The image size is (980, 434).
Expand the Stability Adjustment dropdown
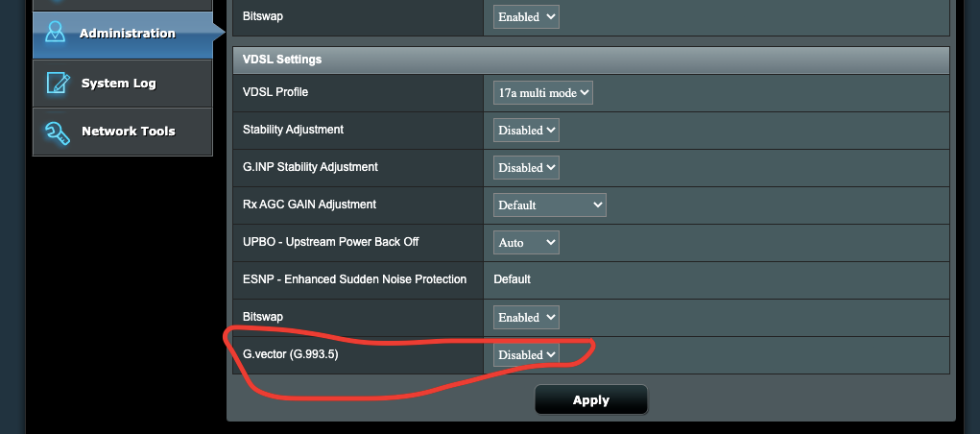[526, 130]
